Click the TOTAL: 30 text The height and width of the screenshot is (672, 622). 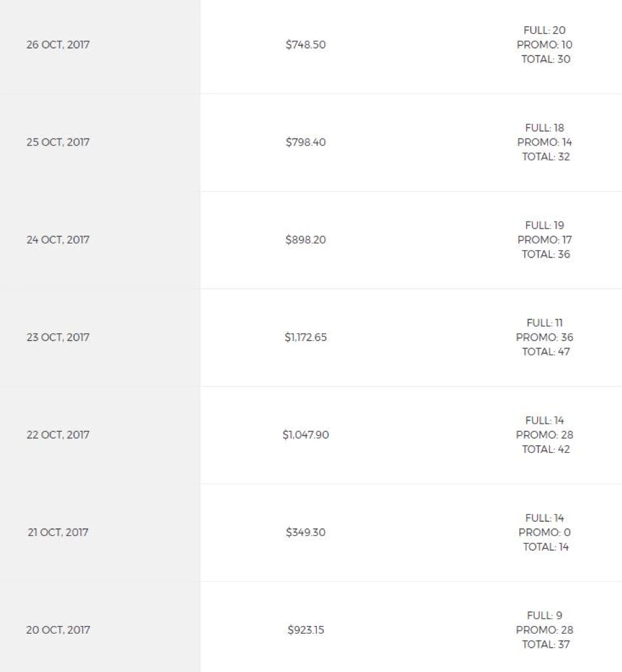(546, 59)
